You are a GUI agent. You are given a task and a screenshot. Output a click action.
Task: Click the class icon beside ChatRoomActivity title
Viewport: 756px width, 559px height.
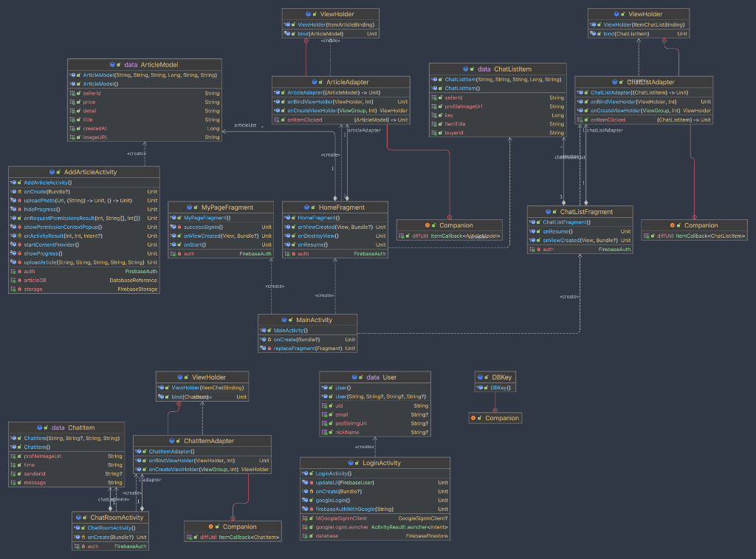pos(78,518)
